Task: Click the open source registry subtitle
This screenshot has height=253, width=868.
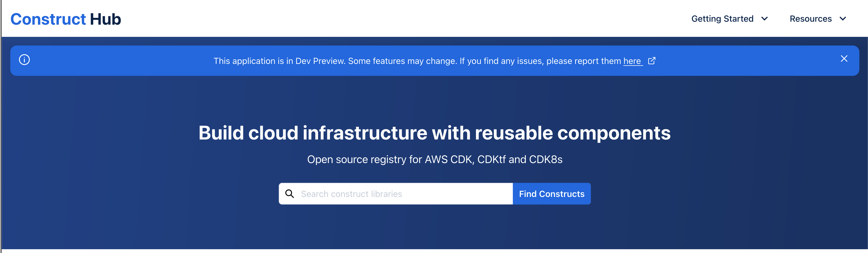Action: click(434, 159)
